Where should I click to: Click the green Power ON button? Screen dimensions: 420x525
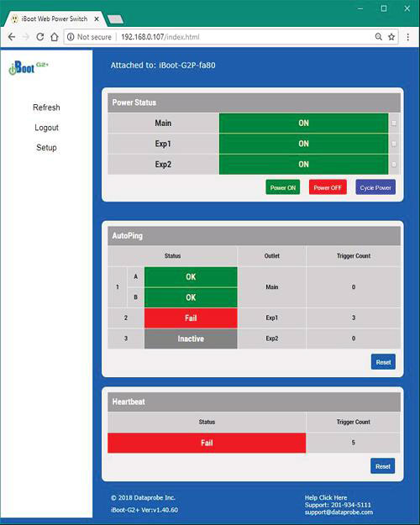(283, 187)
